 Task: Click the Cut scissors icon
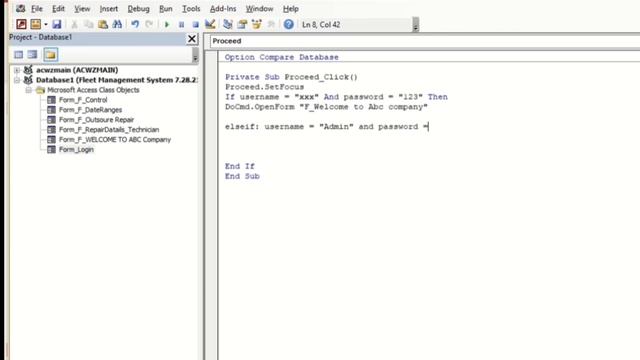click(x=74, y=24)
